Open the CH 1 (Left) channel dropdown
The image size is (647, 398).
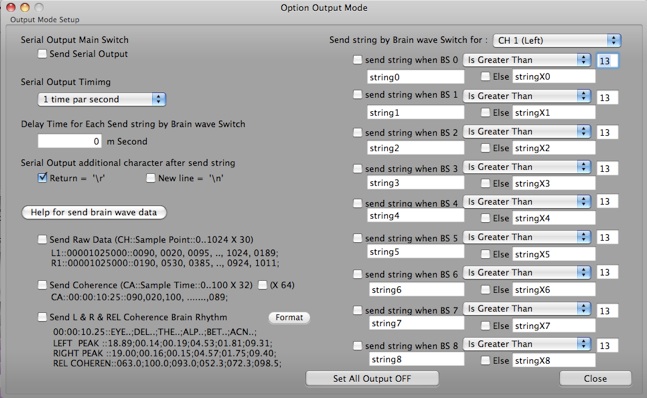[557, 40]
